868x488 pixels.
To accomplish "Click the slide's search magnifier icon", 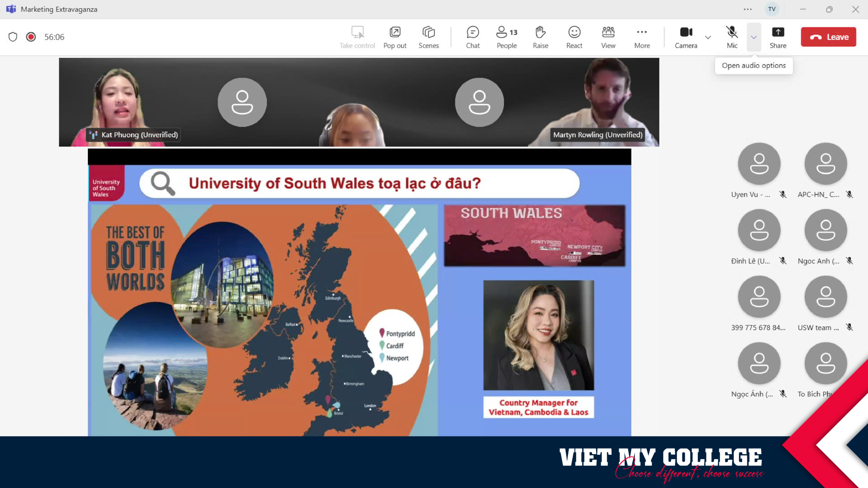I will tap(163, 183).
